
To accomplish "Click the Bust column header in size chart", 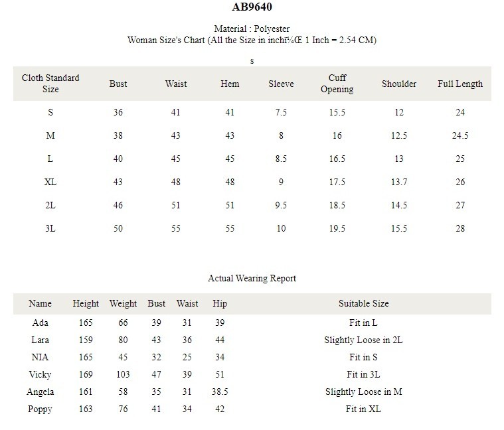I will coord(118,84).
